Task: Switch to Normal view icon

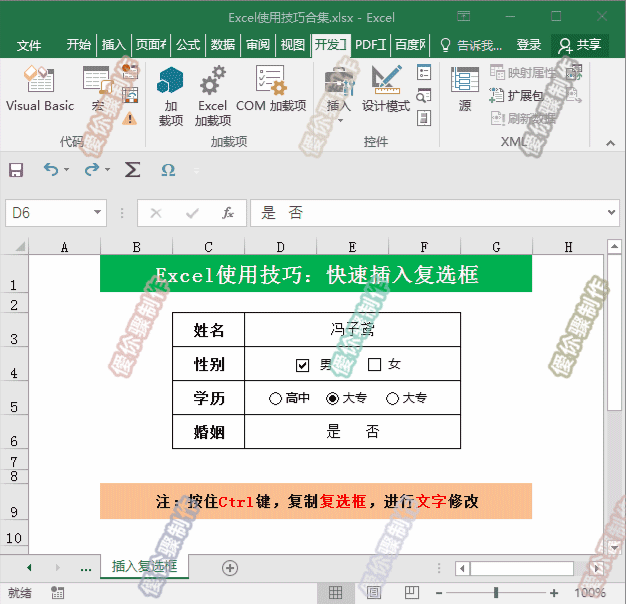Action: pos(335,593)
